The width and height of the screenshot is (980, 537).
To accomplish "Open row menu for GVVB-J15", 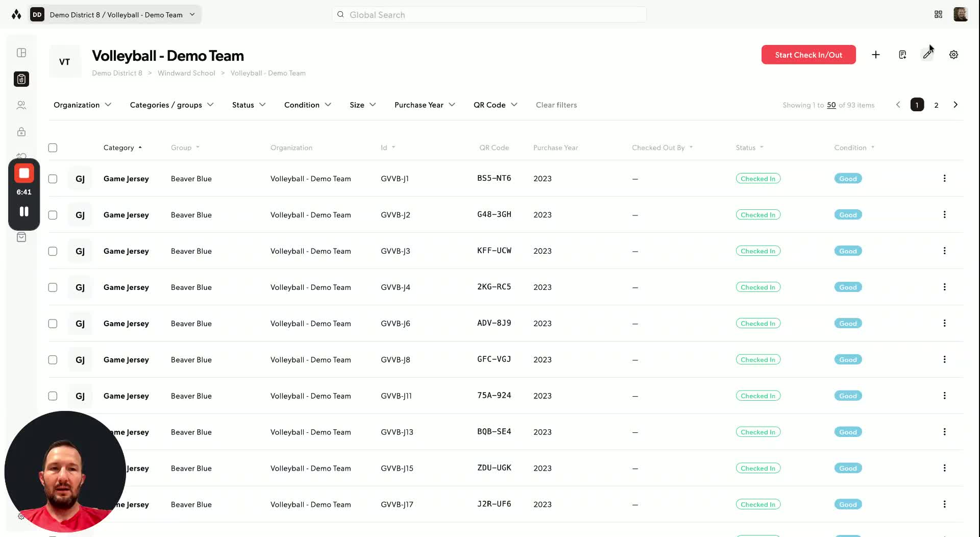I will pos(944,468).
